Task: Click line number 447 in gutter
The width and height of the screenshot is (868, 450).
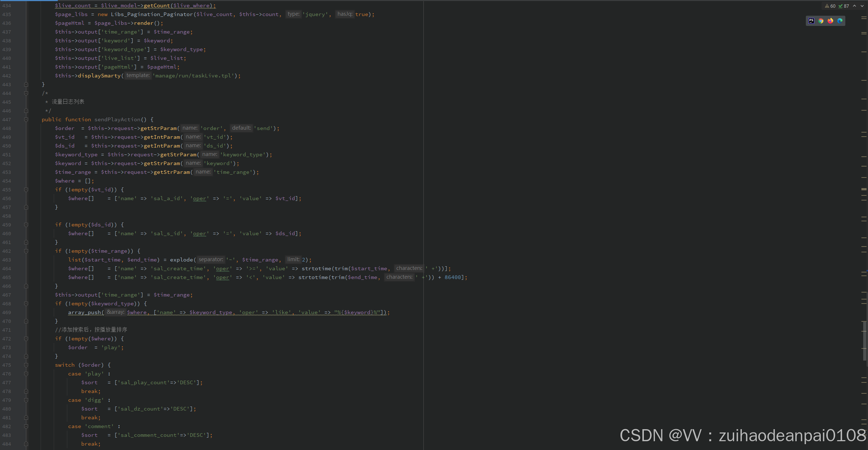Action: tap(7, 119)
